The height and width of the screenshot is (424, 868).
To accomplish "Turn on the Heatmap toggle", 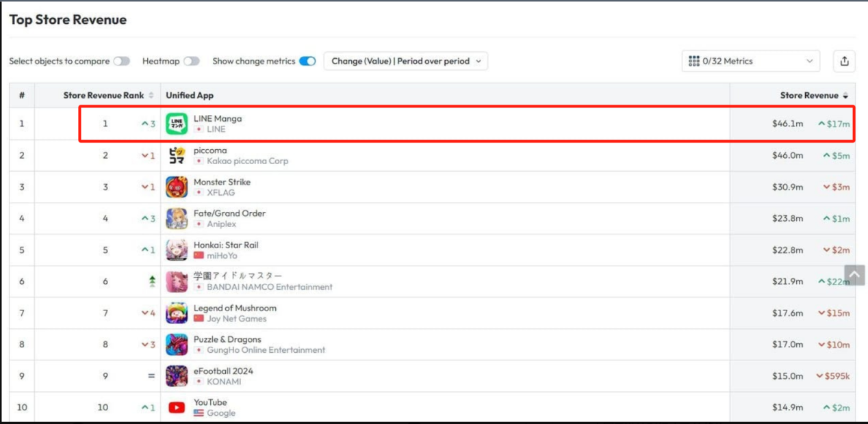I will pyautogui.click(x=192, y=61).
